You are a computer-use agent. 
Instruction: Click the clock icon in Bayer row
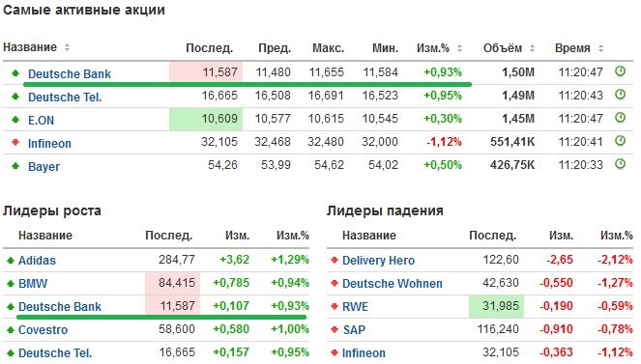point(620,164)
